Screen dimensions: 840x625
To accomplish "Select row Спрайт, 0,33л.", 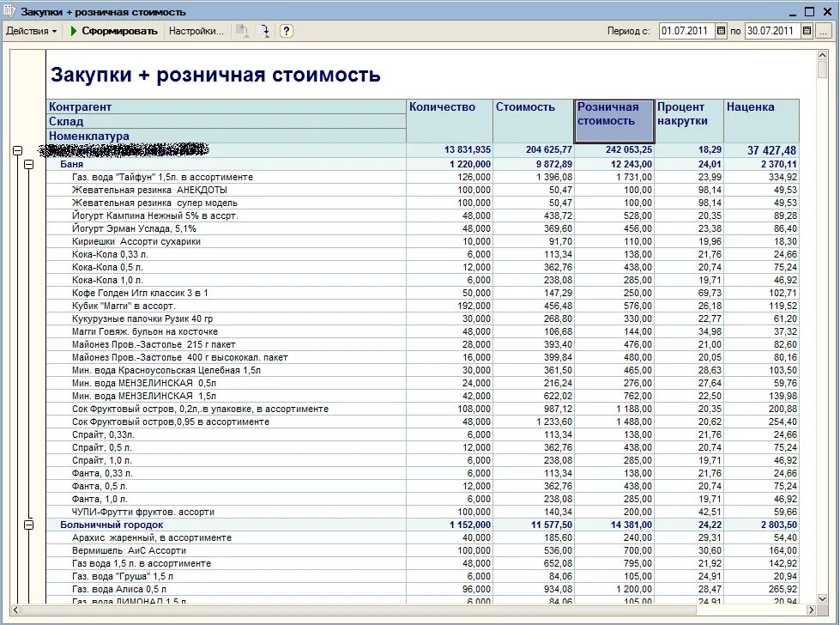I will [x=422, y=434].
